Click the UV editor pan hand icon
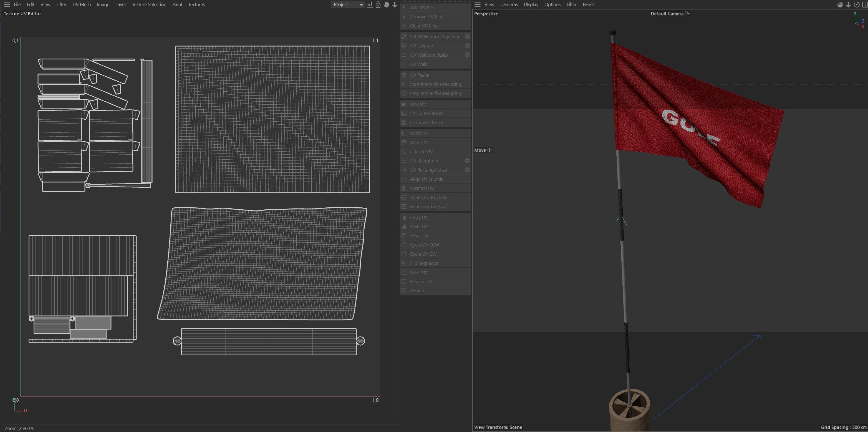 click(386, 5)
